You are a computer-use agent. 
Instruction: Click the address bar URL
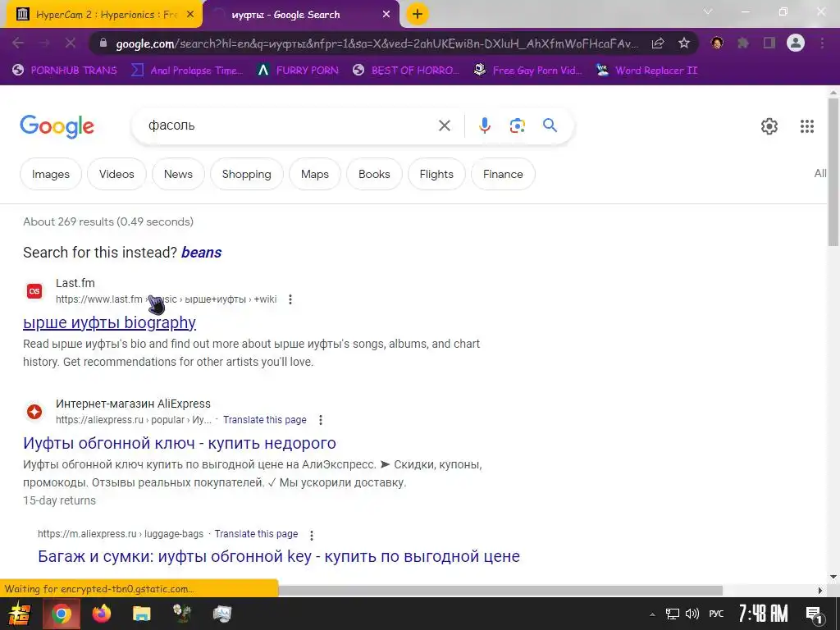pyautogui.click(x=377, y=44)
